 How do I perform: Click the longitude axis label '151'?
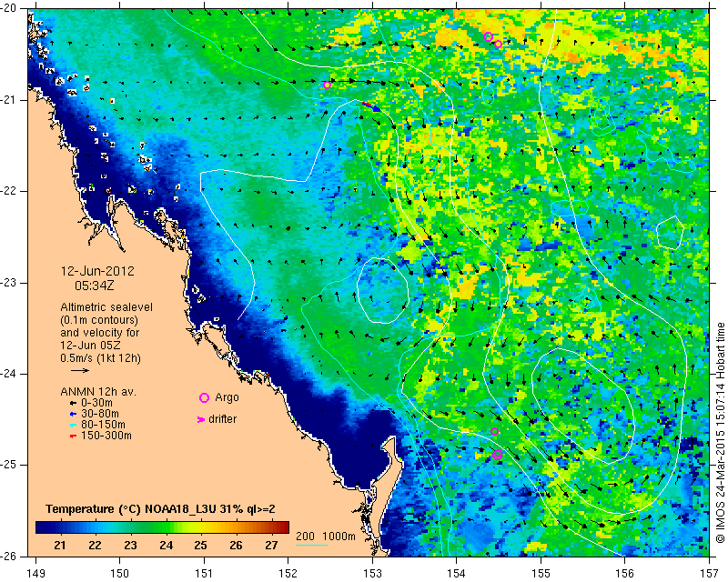[204, 574]
